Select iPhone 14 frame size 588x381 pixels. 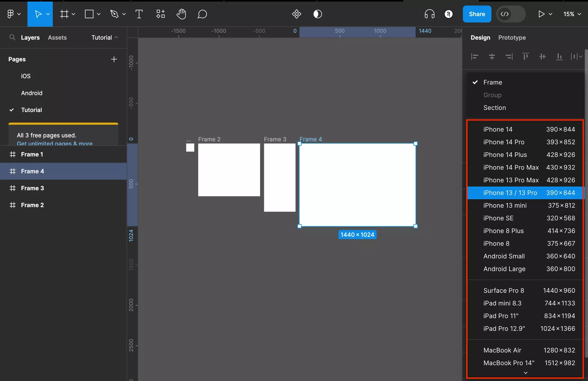click(x=498, y=129)
